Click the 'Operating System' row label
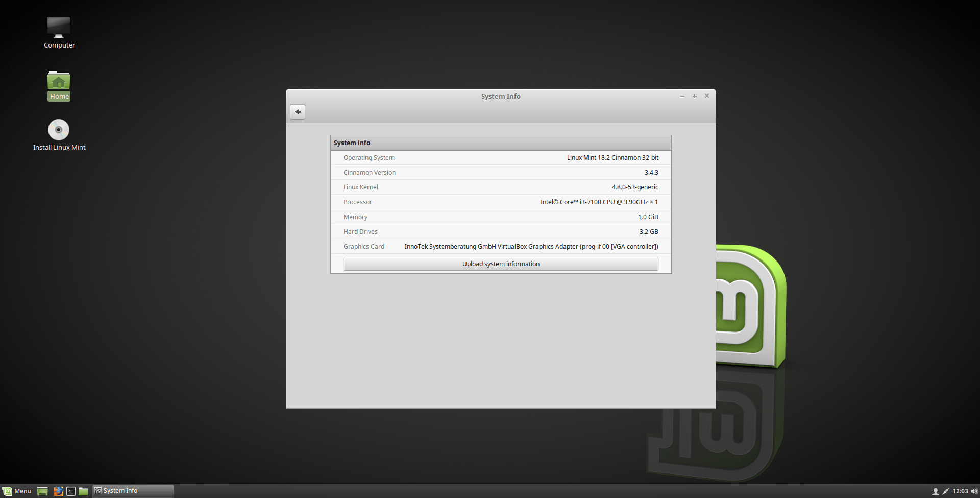 [369, 158]
